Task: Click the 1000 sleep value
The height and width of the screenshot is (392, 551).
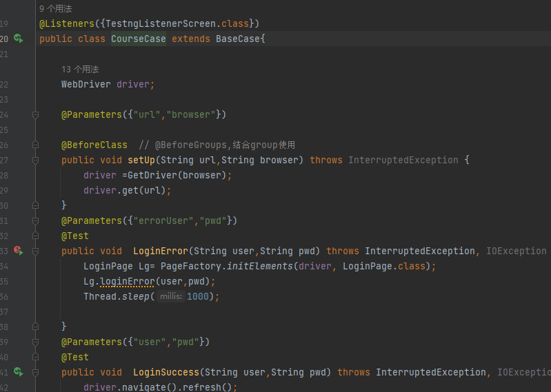Action: pyautogui.click(x=198, y=296)
